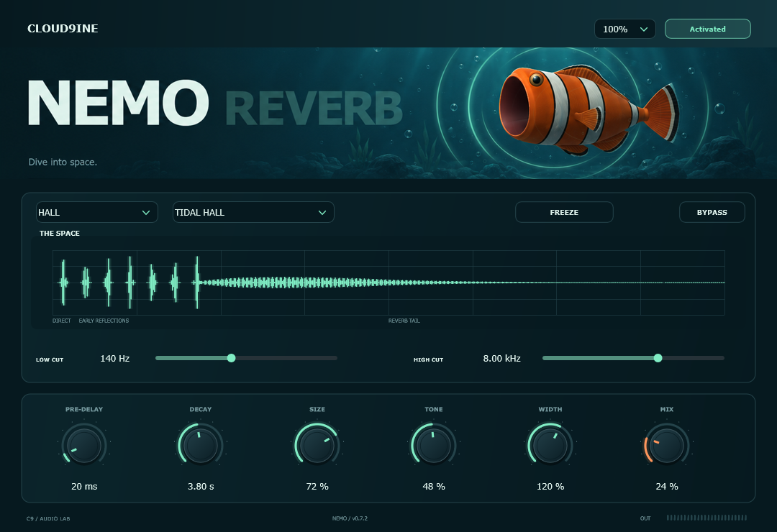Open the 100% zoom scale dropdown
This screenshot has width=777, height=532.
[x=625, y=29]
